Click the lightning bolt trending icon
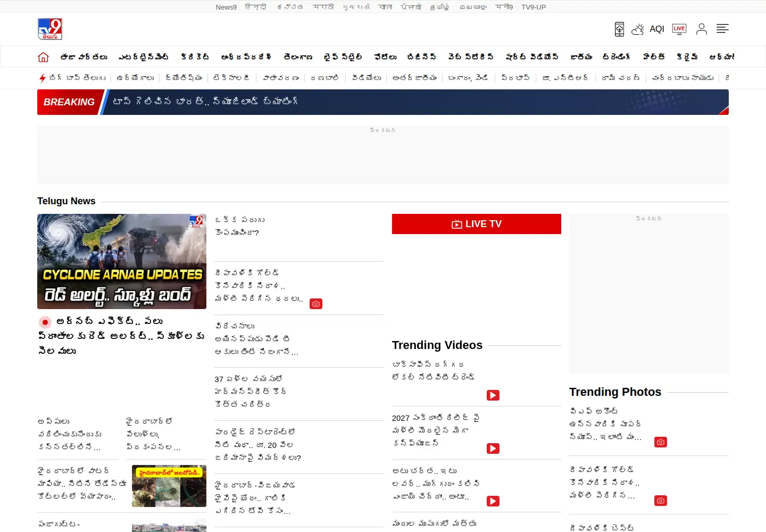 pyautogui.click(x=43, y=78)
